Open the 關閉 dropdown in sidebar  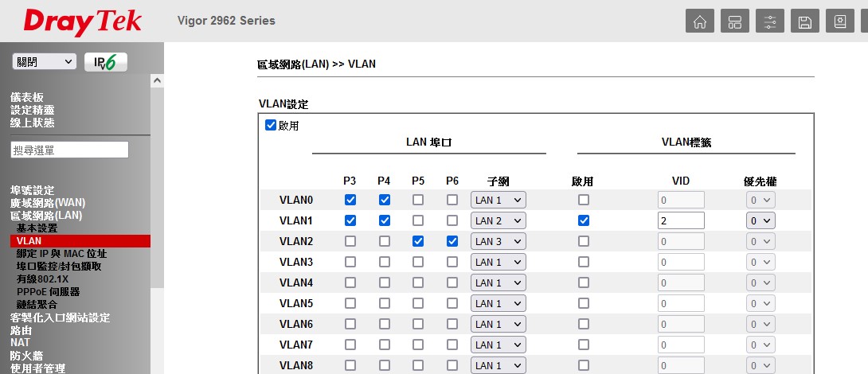coord(45,62)
